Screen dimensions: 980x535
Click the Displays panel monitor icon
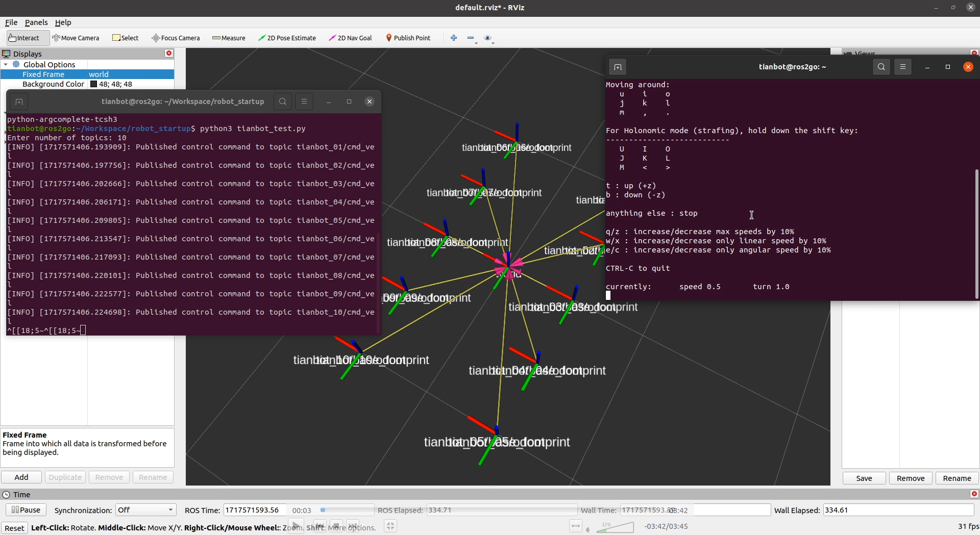point(6,54)
